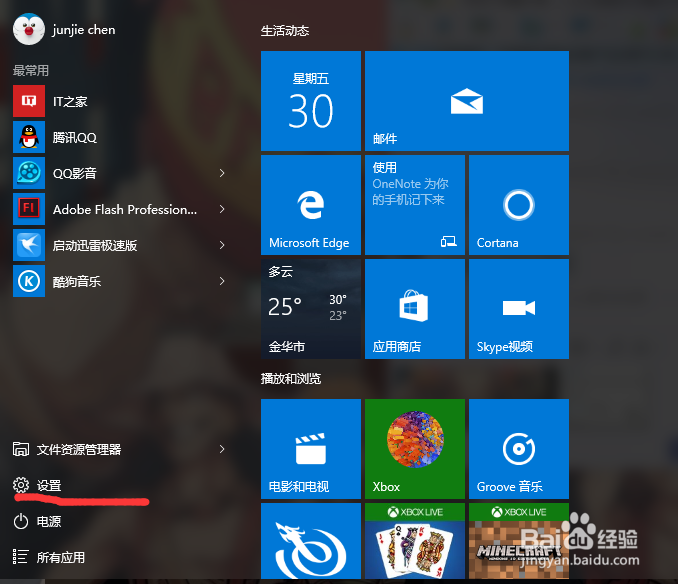Screen dimensions: 678x584
Task: Open the 金华市 weather tile
Action: pos(311,309)
